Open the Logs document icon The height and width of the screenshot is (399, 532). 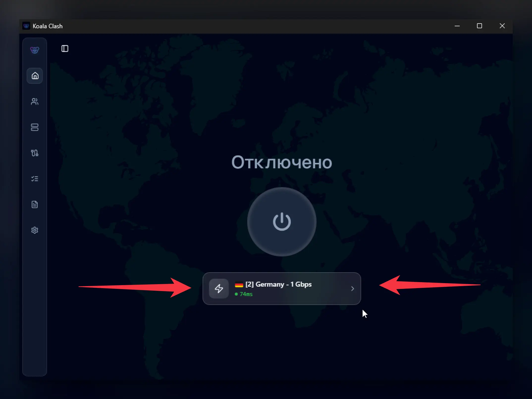pos(35,204)
